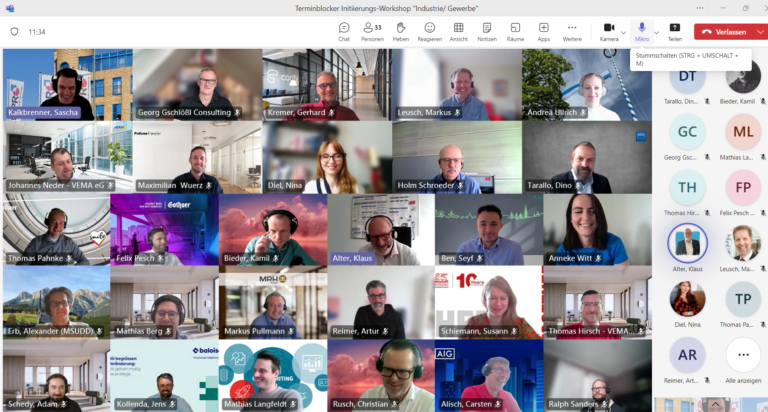Open the Weitere more actions menu
768x412 pixels.
(x=572, y=32)
